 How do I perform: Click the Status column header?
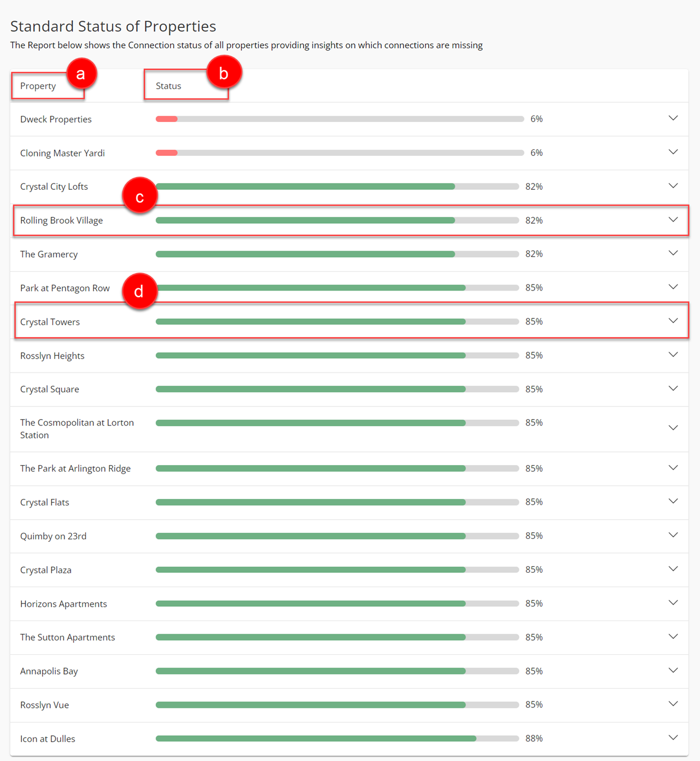tap(168, 86)
